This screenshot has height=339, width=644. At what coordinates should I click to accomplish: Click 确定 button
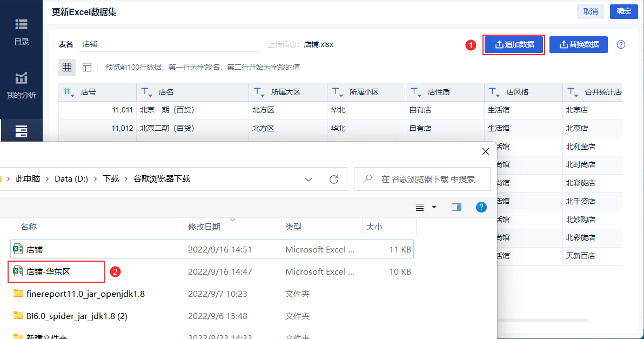(624, 11)
